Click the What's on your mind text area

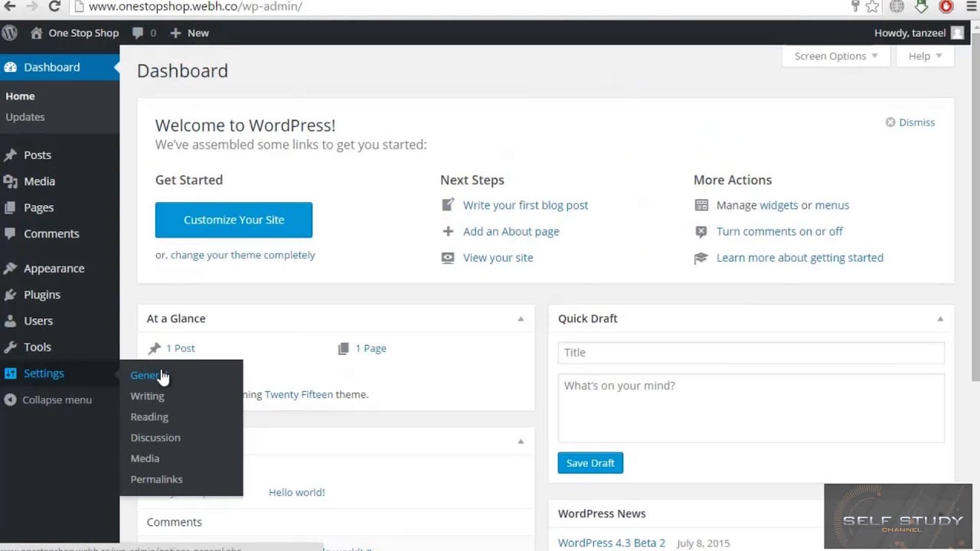click(x=751, y=408)
